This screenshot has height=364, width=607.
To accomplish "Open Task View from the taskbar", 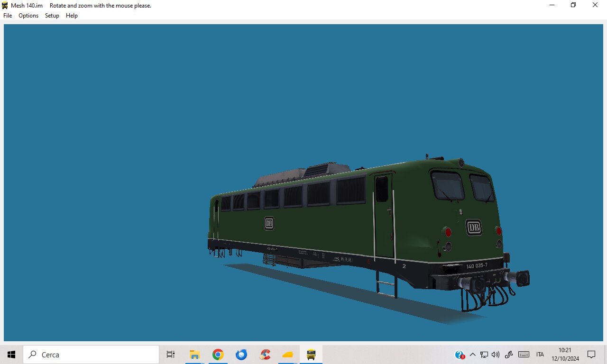I will 171,355.
